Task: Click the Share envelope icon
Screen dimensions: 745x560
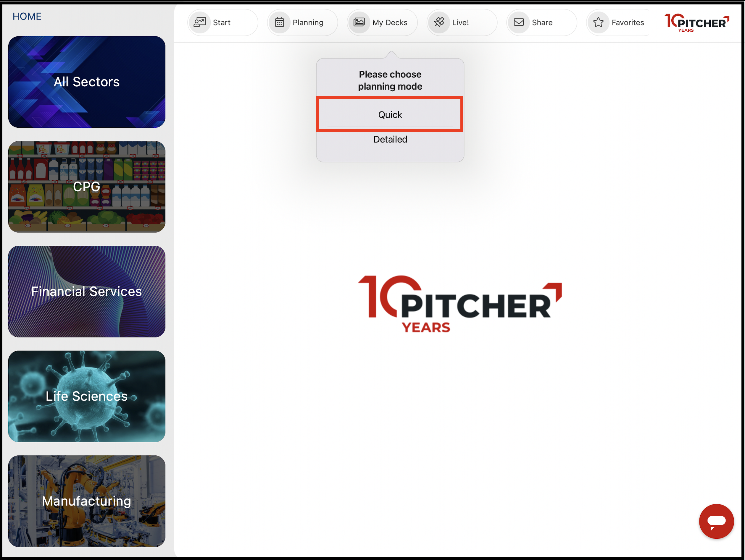Action: [x=519, y=22]
